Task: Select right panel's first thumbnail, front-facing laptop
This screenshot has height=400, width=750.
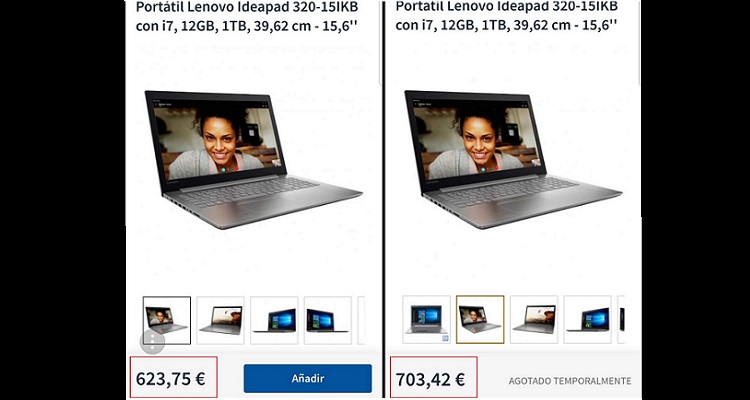Action: [x=426, y=320]
